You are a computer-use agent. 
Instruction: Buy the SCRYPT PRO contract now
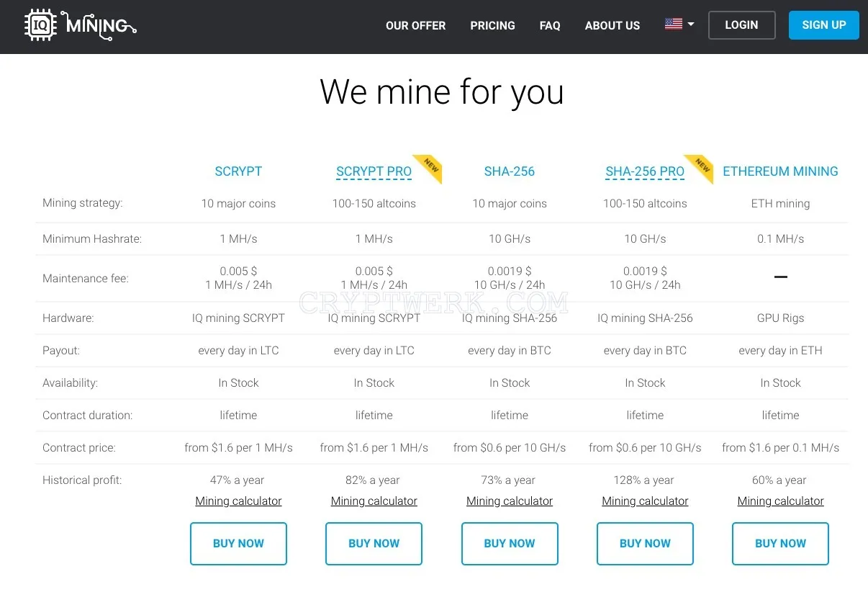click(x=374, y=544)
